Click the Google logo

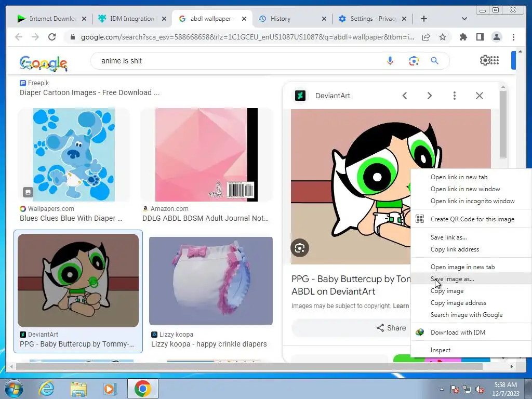(44, 63)
